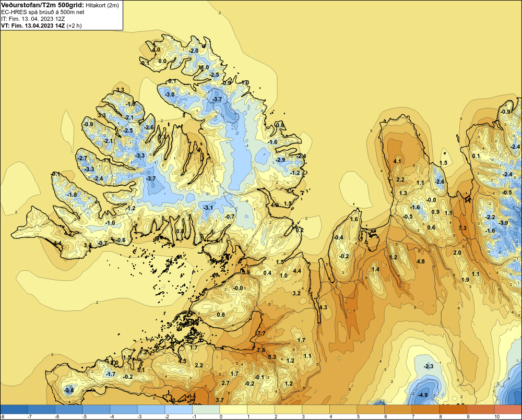The width and height of the screenshot is (522, 420).
Task: Pick the legend color between -8 and -7
Action: [14, 409]
